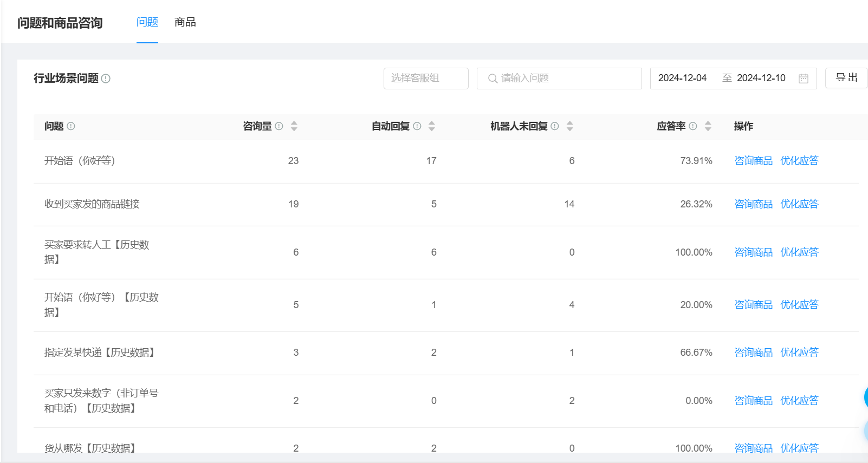Select end date 2024-12-10

(x=761, y=78)
